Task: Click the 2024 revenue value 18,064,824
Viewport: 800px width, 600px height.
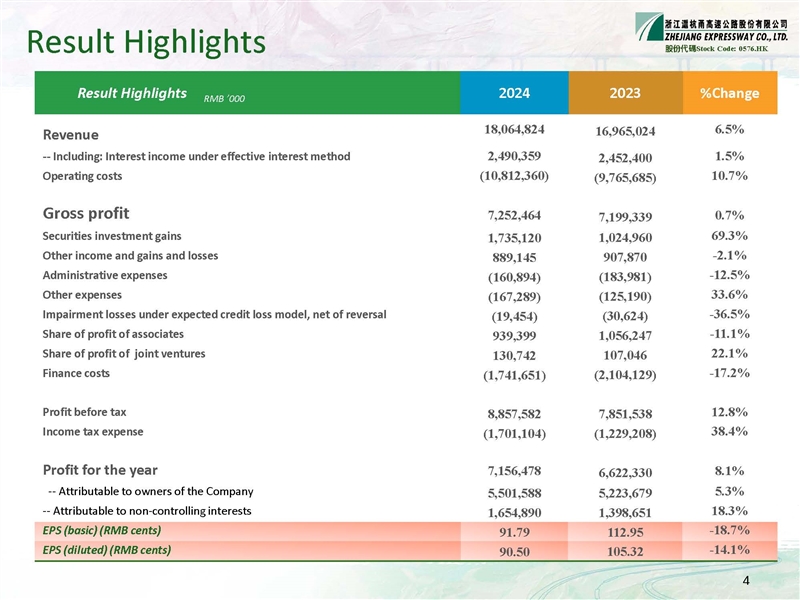Action: (x=514, y=130)
